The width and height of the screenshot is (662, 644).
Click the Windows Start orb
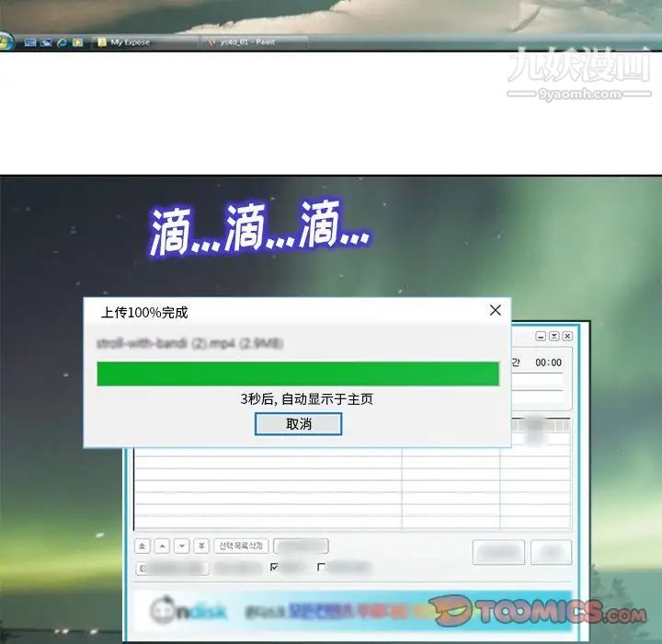pos(6,41)
